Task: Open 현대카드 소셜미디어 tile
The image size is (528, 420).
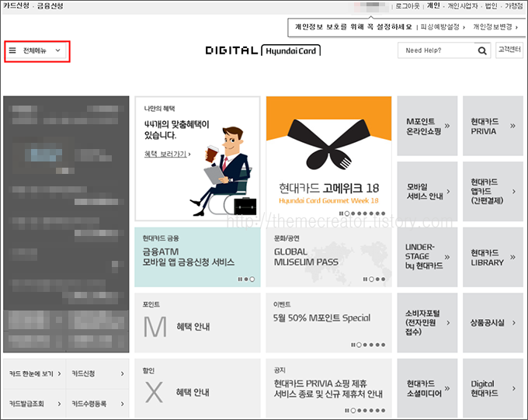Action: click(x=427, y=388)
